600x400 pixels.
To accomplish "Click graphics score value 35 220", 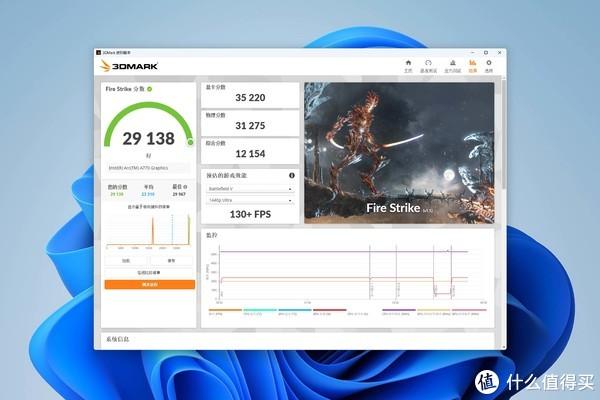I will click(x=250, y=98).
